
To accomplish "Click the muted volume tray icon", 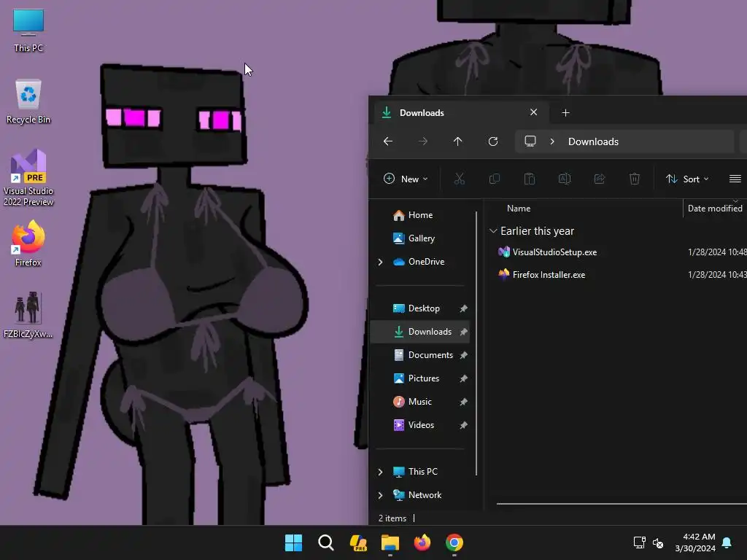I will coord(658,542).
